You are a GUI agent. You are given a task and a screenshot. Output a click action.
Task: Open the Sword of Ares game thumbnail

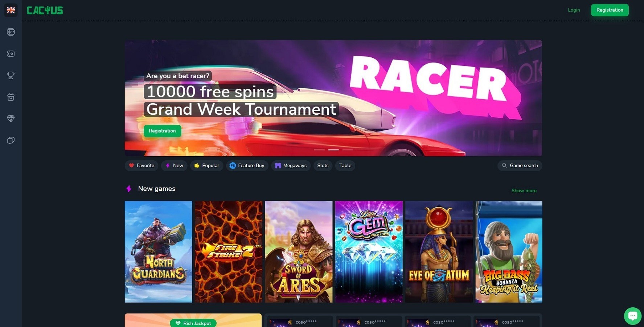click(299, 252)
